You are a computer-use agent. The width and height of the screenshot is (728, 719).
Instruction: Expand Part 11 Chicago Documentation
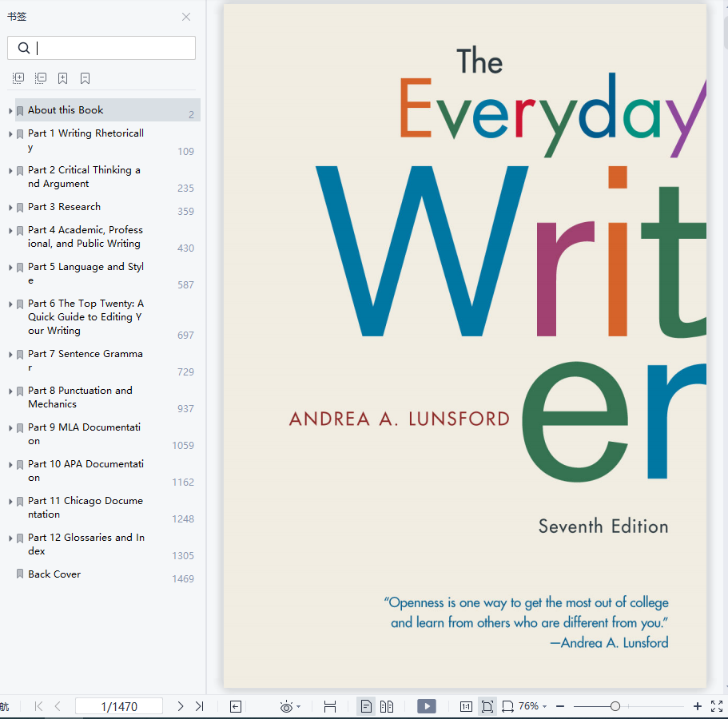(x=10, y=502)
